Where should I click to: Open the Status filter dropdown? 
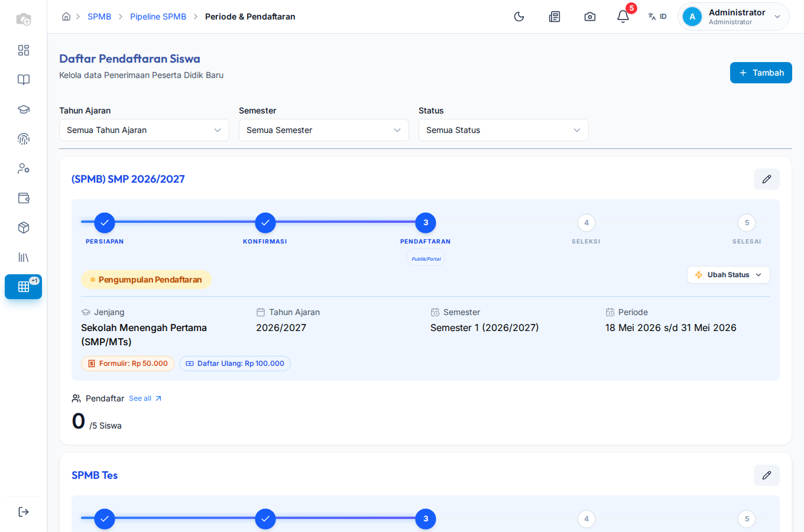click(x=504, y=130)
